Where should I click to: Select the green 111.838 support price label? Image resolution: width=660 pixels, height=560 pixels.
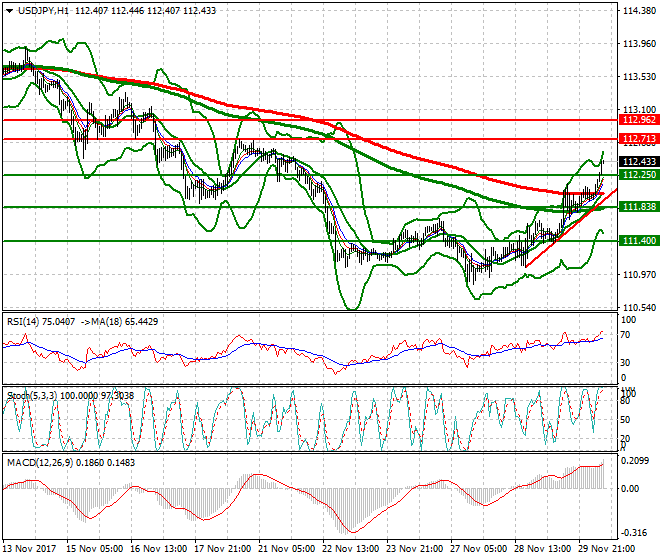click(x=639, y=207)
